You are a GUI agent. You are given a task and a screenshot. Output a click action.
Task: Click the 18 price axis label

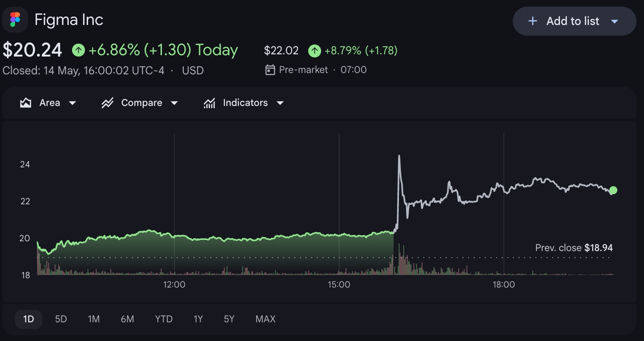pyautogui.click(x=25, y=276)
